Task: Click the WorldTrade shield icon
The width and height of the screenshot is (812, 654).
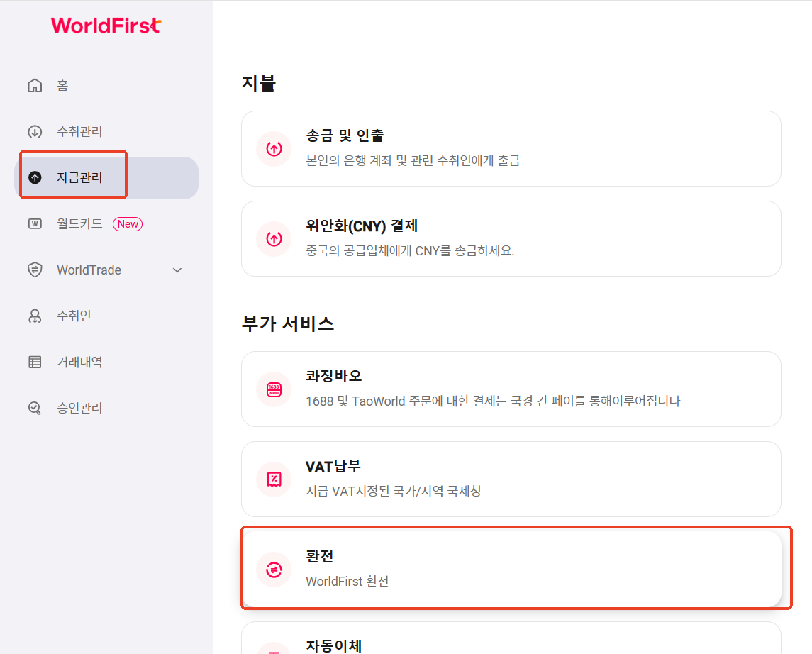Action: click(x=35, y=270)
